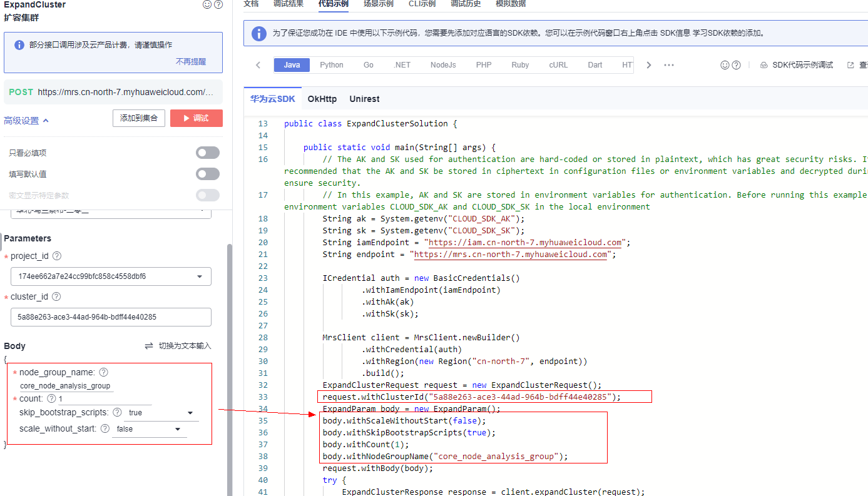The height and width of the screenshot is (496, 868).
Task: Toggle the 填写默认值 switch
Action: [x=208, y=174]
